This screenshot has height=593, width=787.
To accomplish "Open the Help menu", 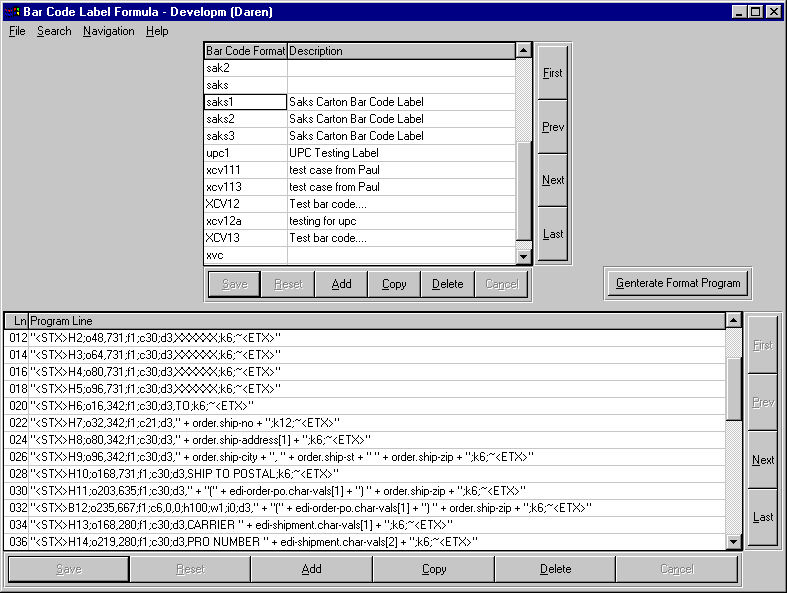I will pos(157,31).
